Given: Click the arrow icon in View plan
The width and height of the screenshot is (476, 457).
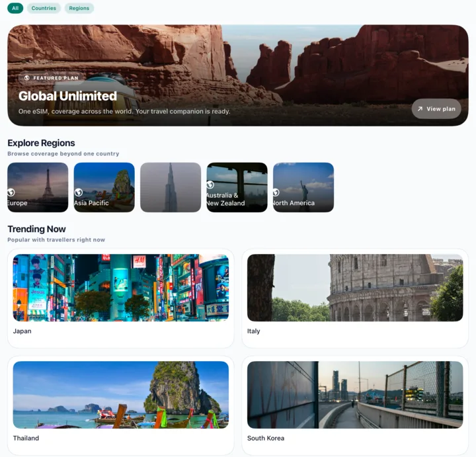Looking at the screenshot, I should pos(420,108).
